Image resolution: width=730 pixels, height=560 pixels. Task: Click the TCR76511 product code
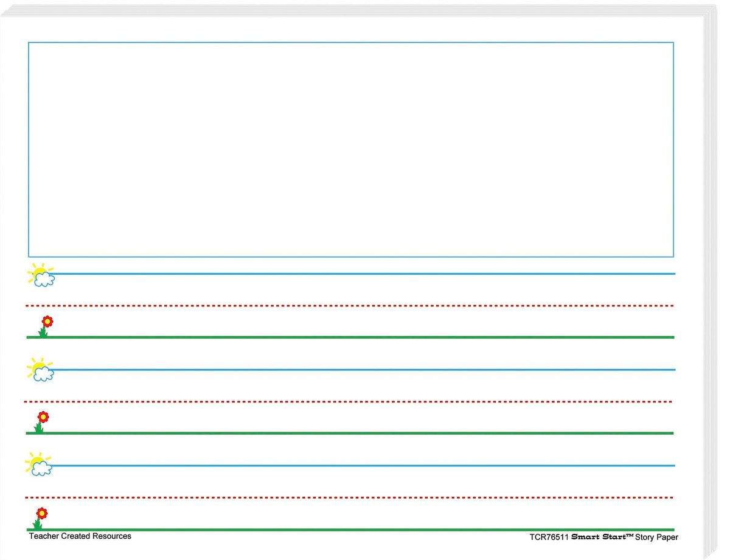(549, 537)
